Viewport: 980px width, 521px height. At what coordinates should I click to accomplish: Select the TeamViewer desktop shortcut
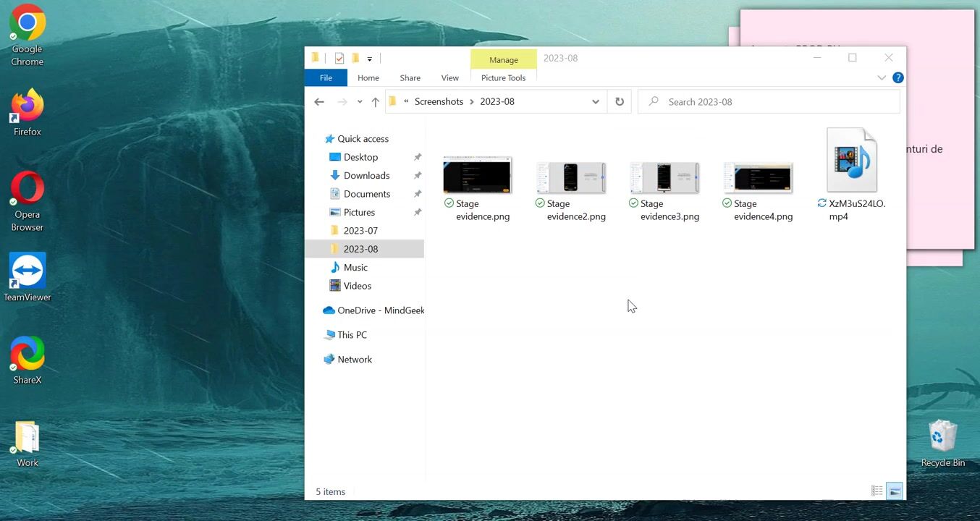28,276
